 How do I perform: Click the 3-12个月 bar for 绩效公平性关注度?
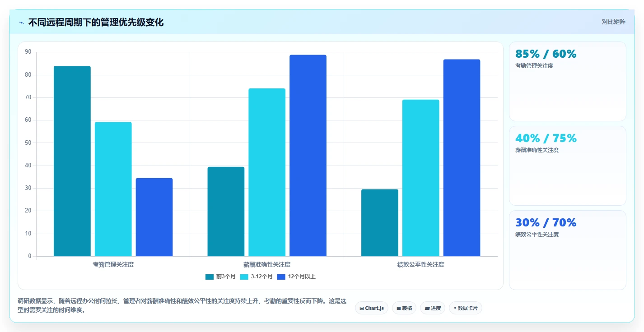click(x=421, y=178)
